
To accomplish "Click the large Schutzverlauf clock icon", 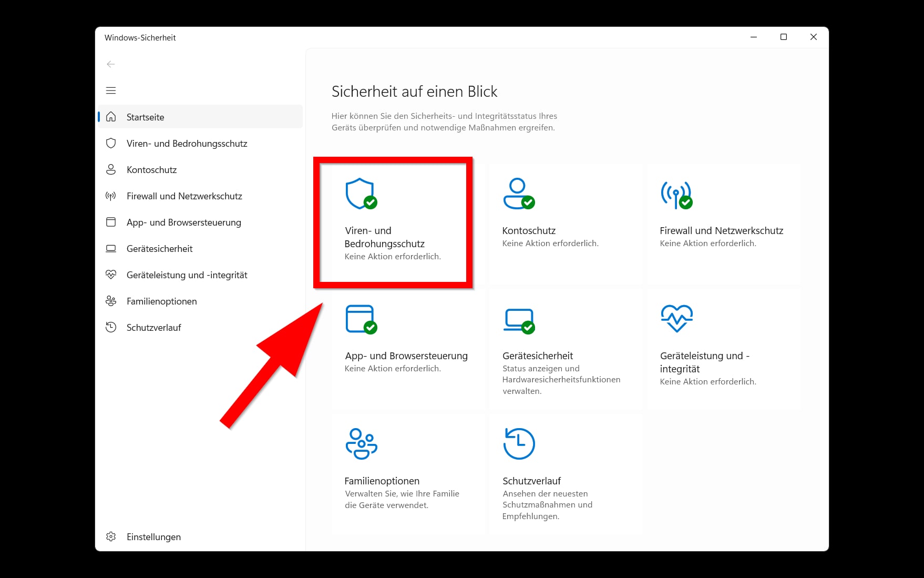I will (519, 443).
